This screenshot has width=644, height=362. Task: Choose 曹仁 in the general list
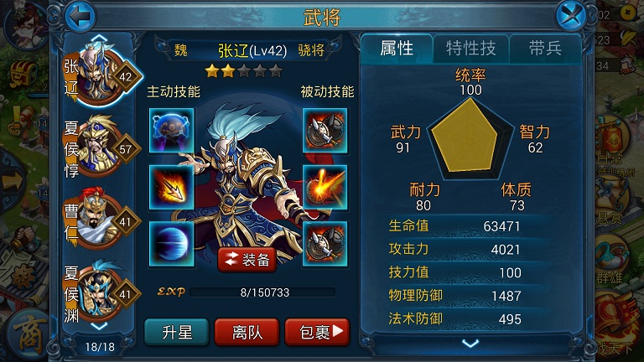(x=101, y=220)
